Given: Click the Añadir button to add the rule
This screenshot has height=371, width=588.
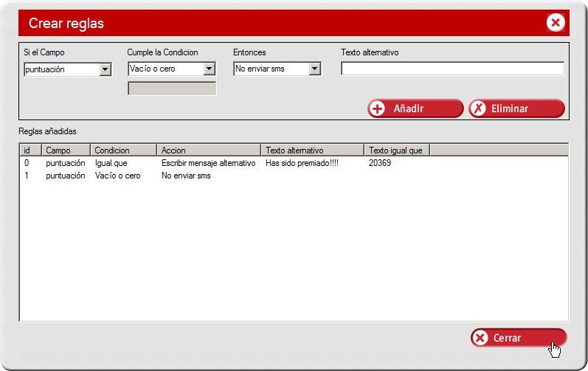Looking at the screenshot, I should point(415,108).
